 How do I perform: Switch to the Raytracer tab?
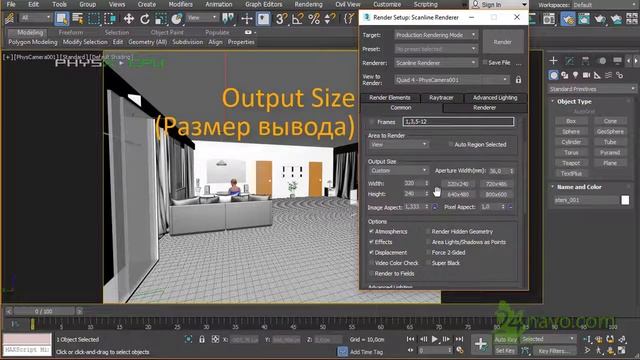pos(441,98)
